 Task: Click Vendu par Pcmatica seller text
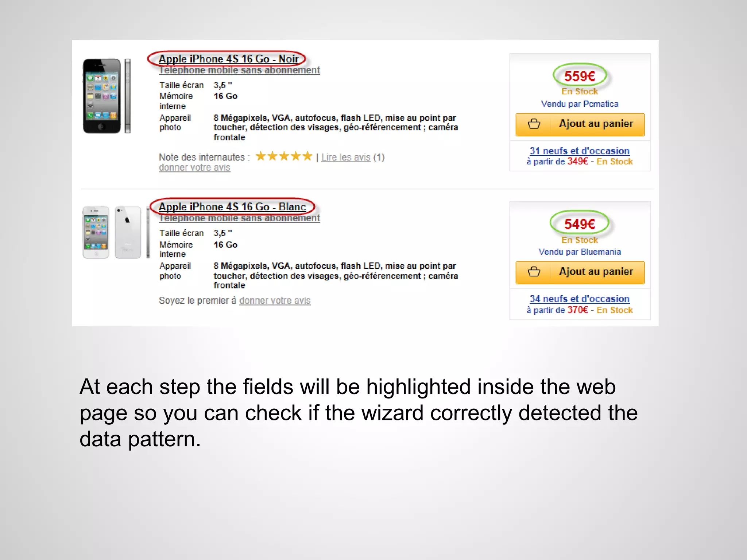click(x=580, y=104)
